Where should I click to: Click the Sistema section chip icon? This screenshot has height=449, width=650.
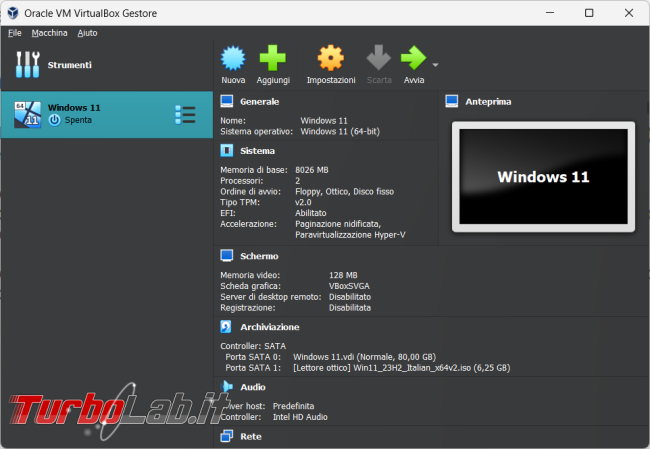click(x=227, y=150)
